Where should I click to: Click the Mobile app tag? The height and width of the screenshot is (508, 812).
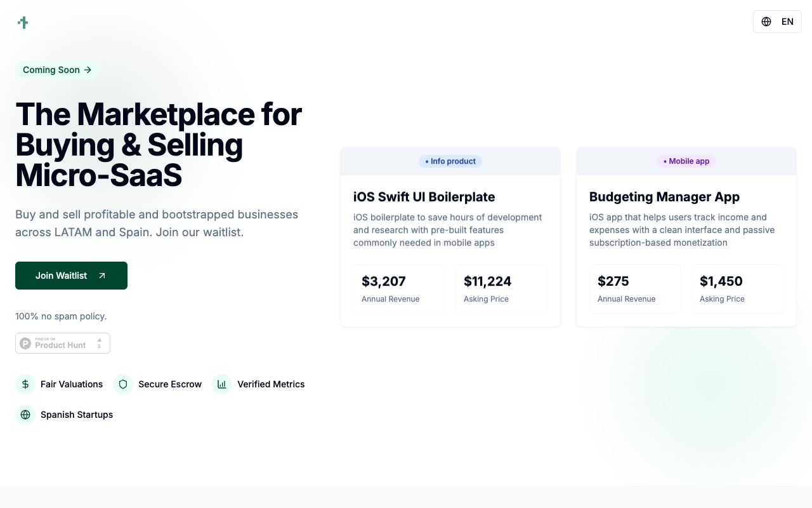686,161
